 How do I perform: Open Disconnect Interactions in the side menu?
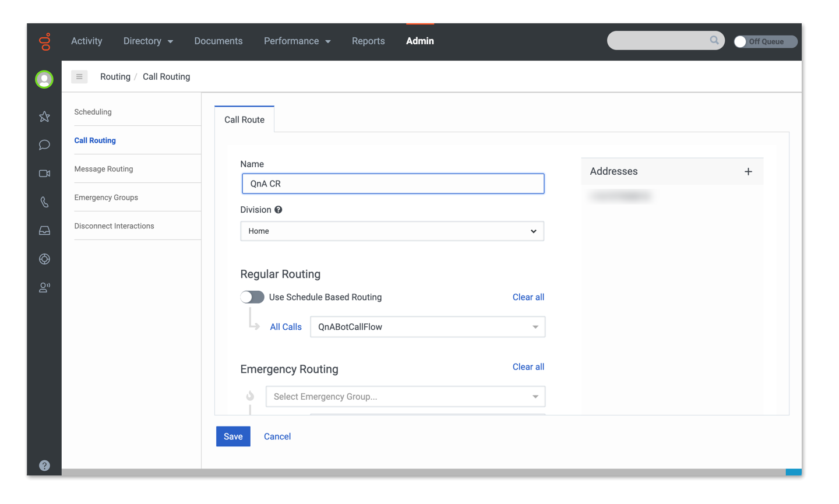click(114, 226)
